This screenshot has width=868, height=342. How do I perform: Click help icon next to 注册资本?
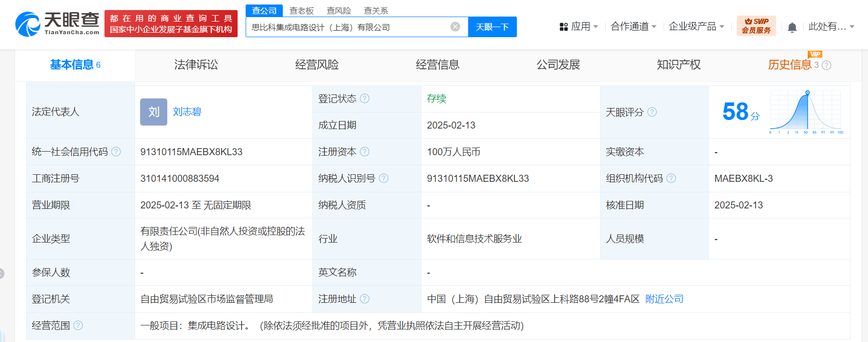click(365, 152)
